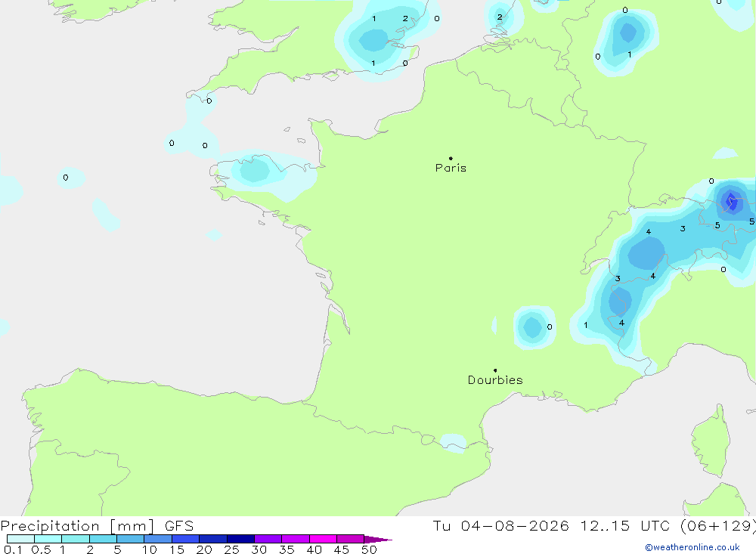Viewport: 756px width, 554px height.
Task: Click the precipitation cell north of Dourbies
Action: (x=534, y=327)
